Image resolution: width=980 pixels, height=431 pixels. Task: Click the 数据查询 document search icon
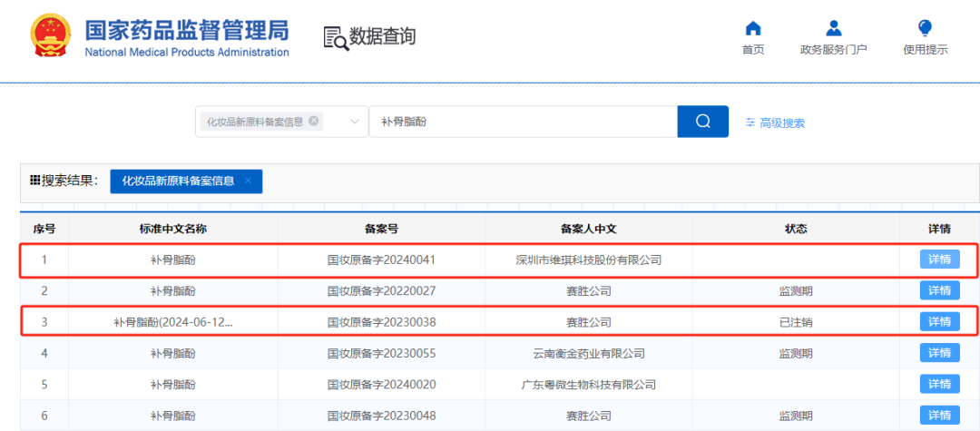point(336,37)
